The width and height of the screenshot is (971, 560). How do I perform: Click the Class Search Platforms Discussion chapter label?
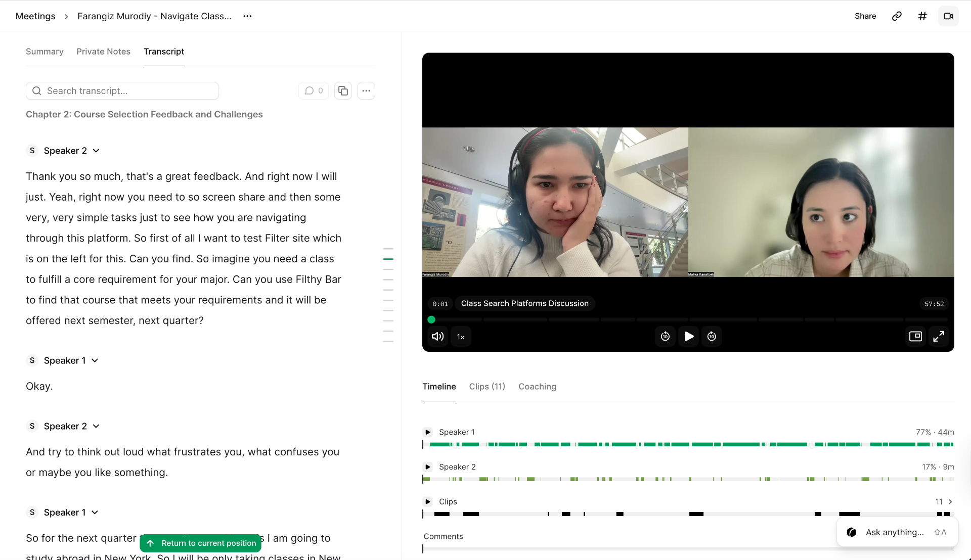point(524,303)
